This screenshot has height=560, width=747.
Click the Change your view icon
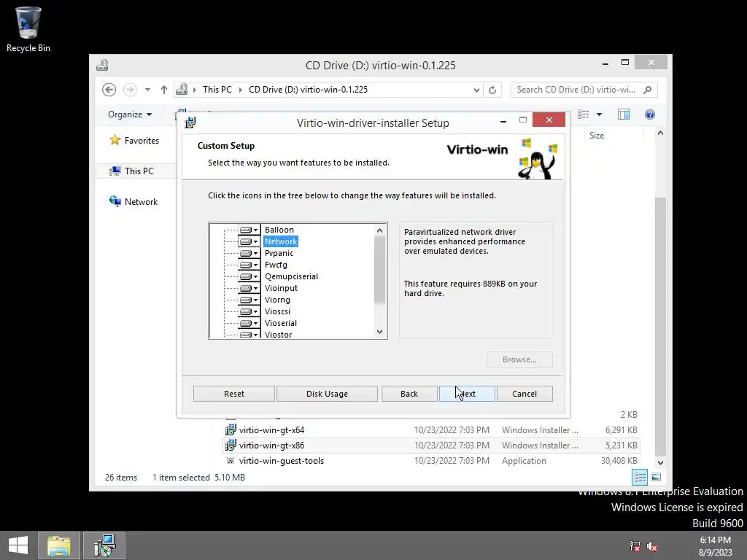[583, 114]
